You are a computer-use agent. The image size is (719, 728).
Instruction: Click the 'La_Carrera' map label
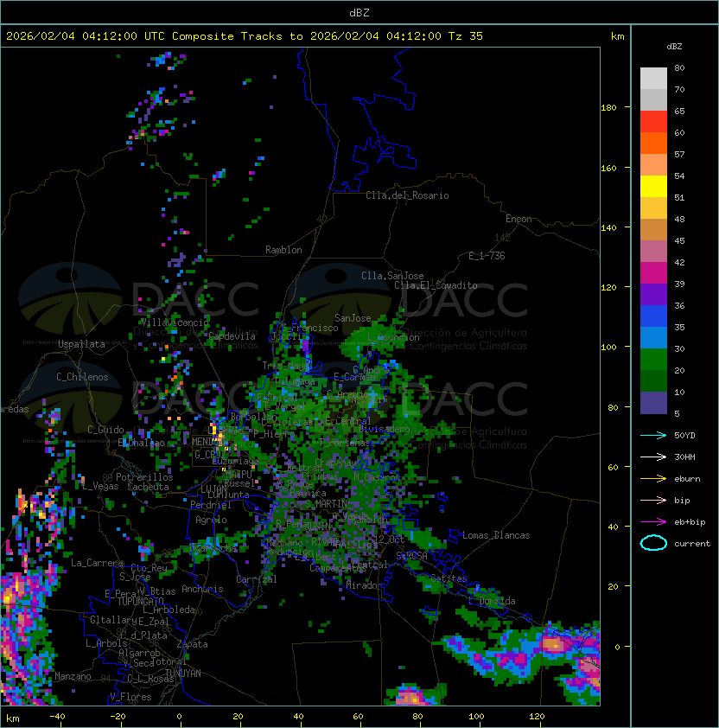[x=97, y=563]
